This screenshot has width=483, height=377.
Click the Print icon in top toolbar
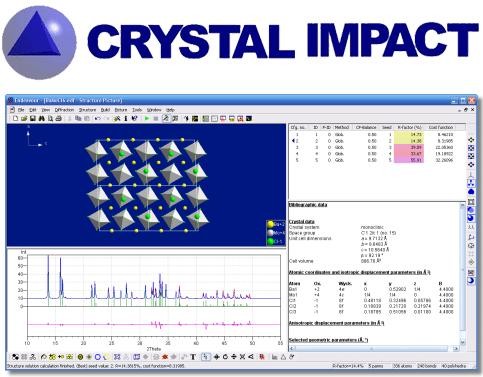(59, 118)
